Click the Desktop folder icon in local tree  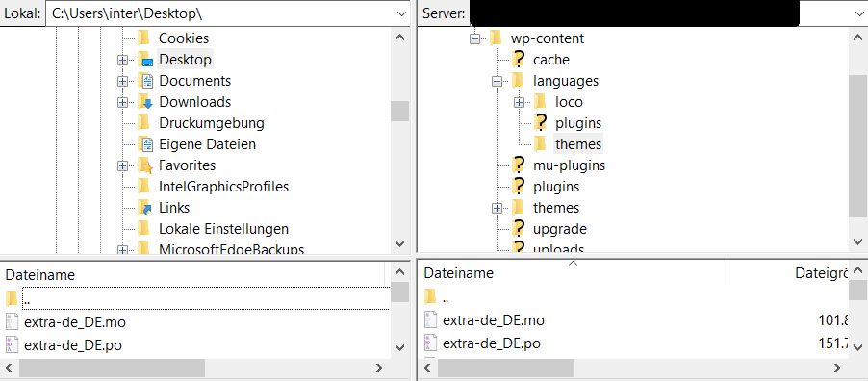tap(145, 60)
